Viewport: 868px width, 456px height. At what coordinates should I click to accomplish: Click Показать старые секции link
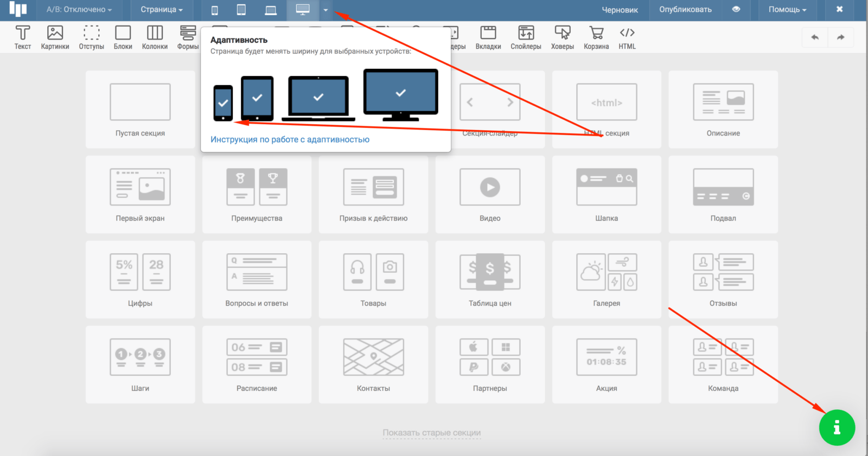click(x=431, y=433)
